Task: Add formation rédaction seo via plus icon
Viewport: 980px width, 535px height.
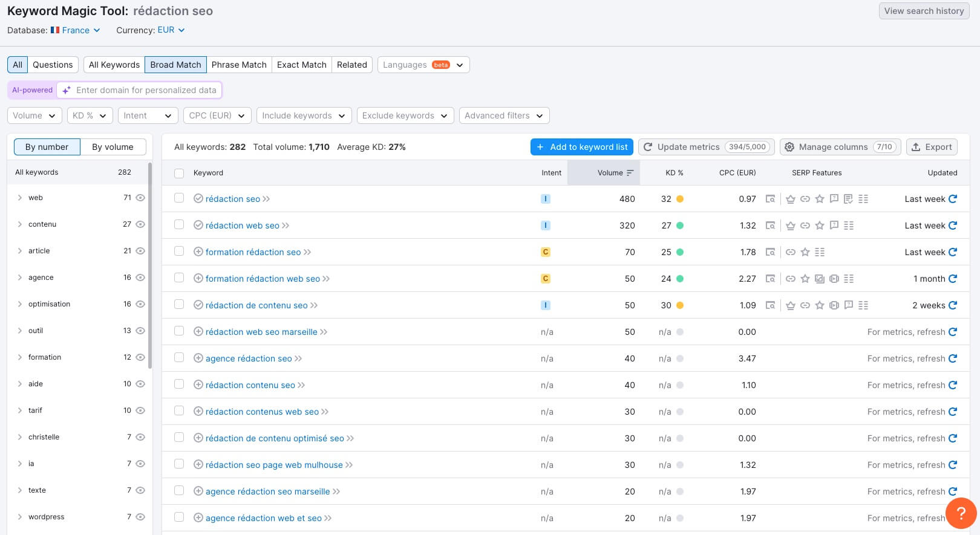Action: pos(198,252)
